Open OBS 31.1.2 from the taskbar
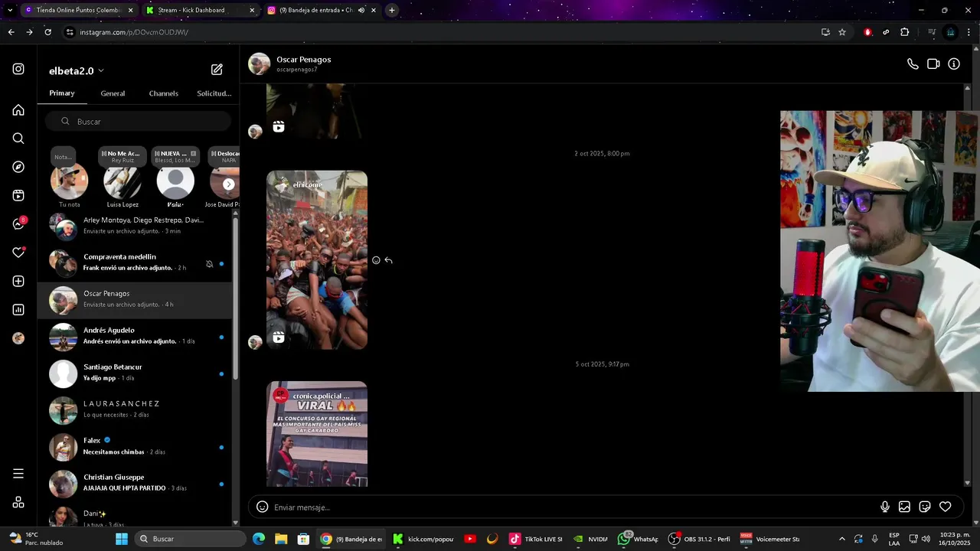Viewport: 980px width, 551px height. (699, 539)
